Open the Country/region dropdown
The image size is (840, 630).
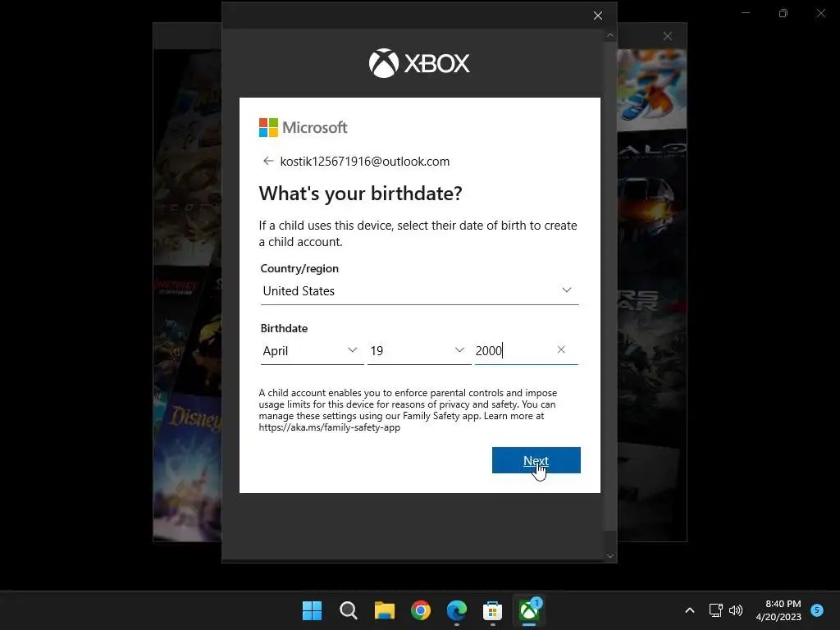click(419, 291)
